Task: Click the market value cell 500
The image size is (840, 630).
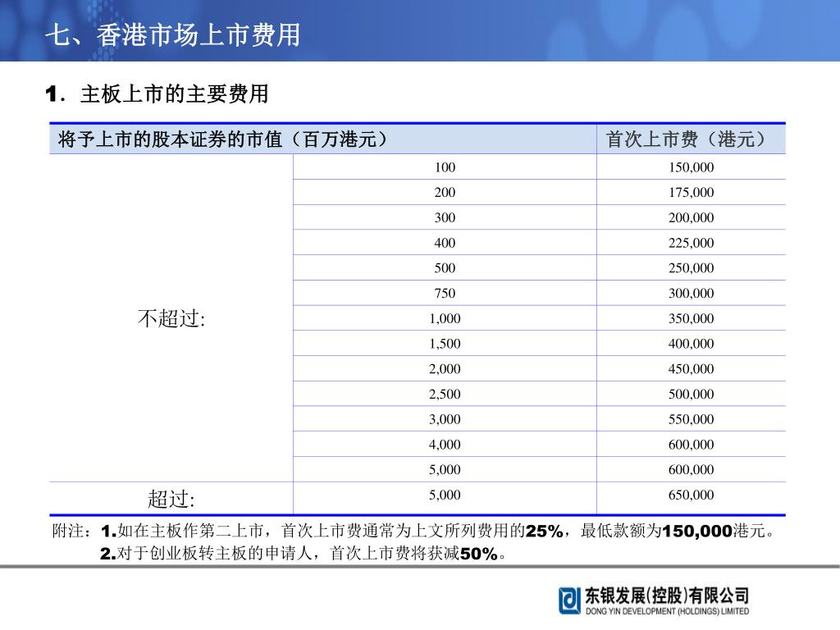Action: click(445, 268)
